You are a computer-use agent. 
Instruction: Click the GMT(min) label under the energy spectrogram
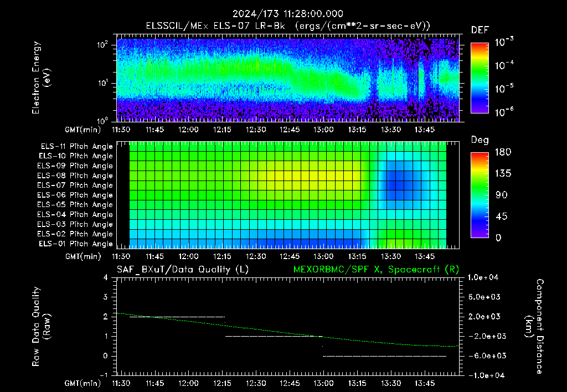83,130
